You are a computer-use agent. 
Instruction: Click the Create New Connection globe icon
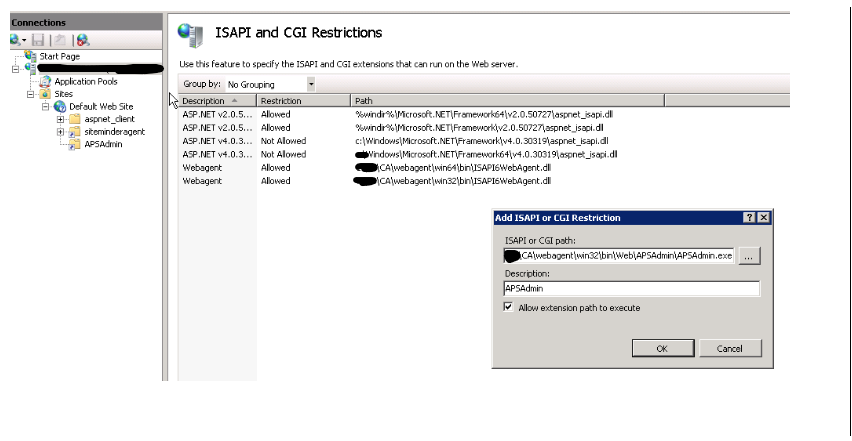(15, 40)
